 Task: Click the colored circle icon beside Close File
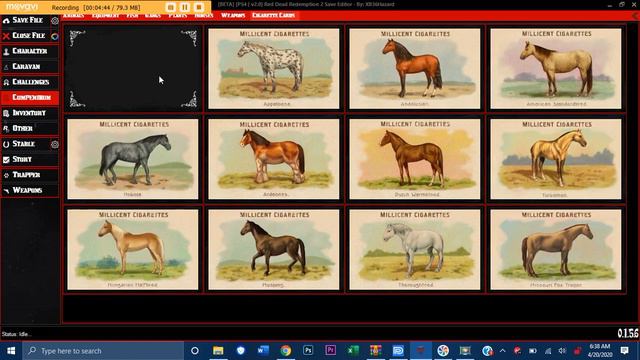tap(55, 36)
